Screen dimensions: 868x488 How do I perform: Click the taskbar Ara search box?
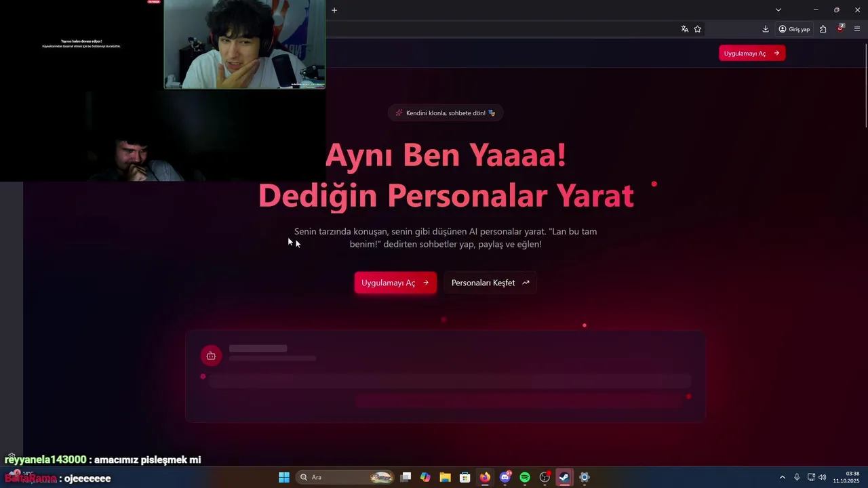click(x=345, y=477)
